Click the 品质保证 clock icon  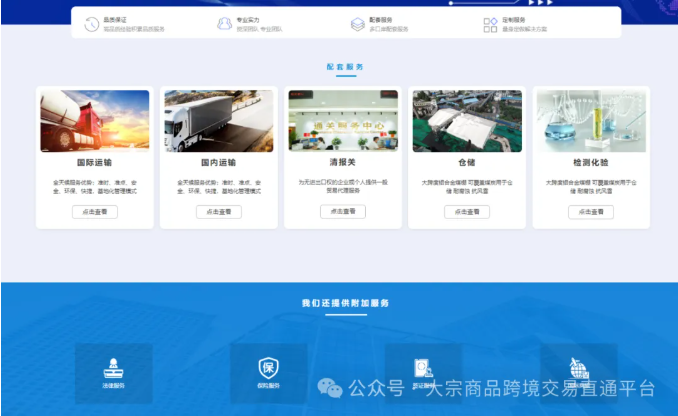tap(92, 23)
